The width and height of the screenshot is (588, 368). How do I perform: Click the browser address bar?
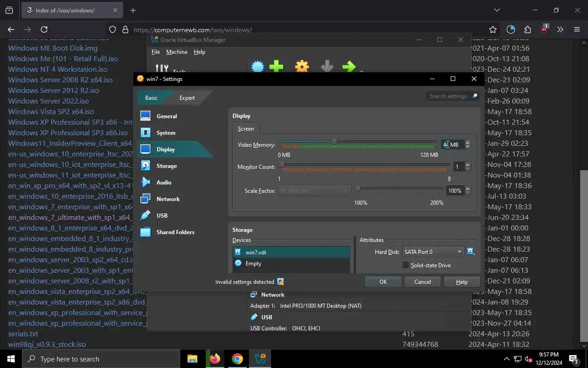pyautogui.click(x=294, y=29)
